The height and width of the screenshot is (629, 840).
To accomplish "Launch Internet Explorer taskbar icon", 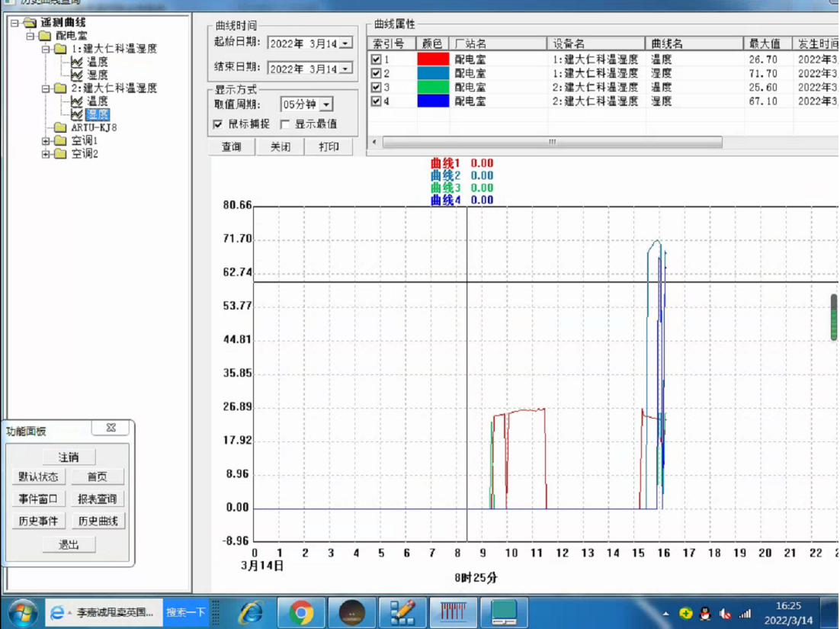I will click(251, 612).
